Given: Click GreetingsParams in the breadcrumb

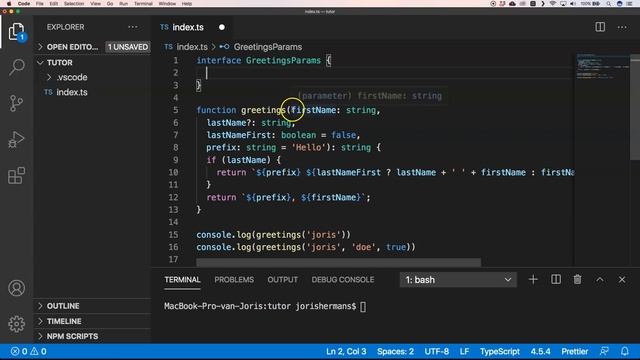Looking at the screenshot, I should point(268,47).
